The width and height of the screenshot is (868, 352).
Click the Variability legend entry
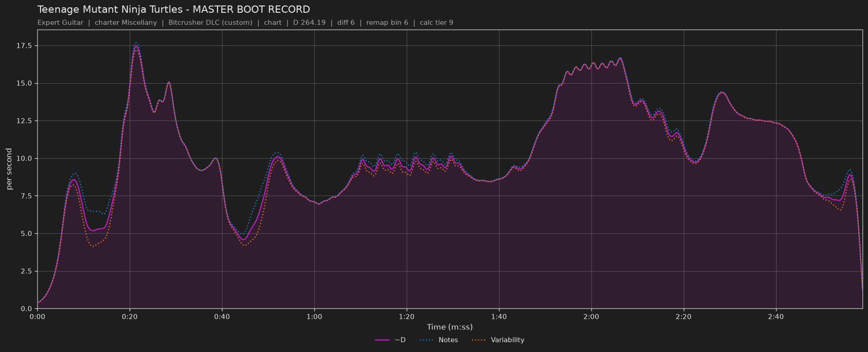tap(498, 340)
